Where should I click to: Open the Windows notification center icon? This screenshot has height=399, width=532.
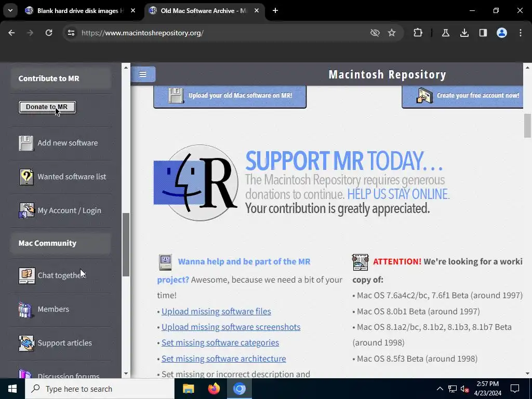(x=515, y=389)
